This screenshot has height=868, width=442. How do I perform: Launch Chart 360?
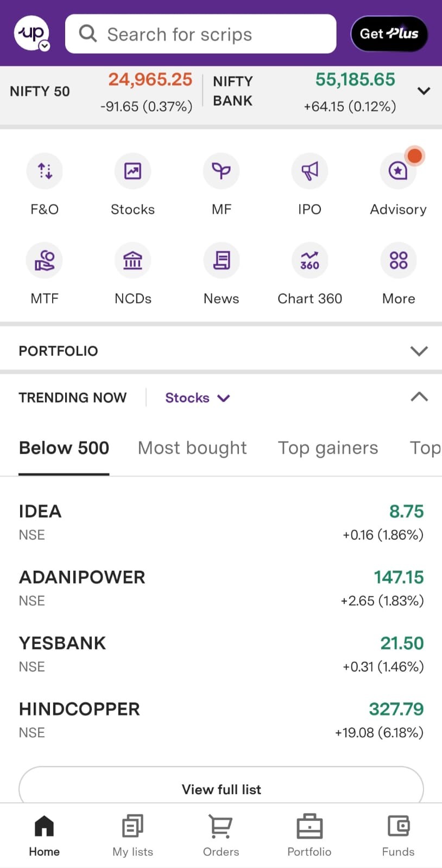tap(310, 260)
